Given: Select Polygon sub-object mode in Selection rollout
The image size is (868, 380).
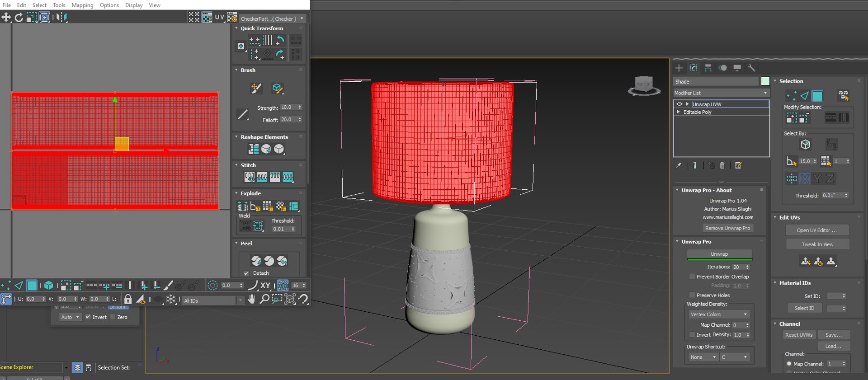Looking at the screenshot, I should click(x=817, y=96).
